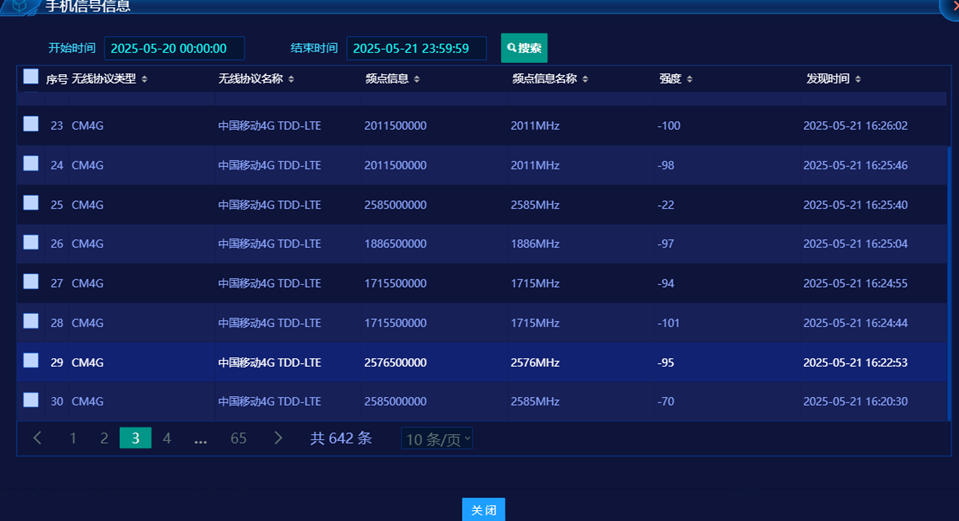Click frequency cell 2011500000 in row 23
This screenshot has width=959, height=521.
point(395,126)
